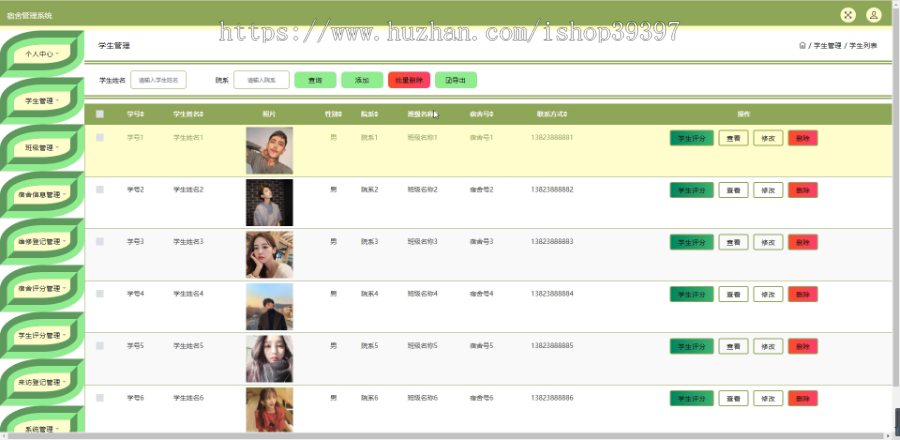
Task: Check the row checkbox for 学号6
Action: click(100, 398)
